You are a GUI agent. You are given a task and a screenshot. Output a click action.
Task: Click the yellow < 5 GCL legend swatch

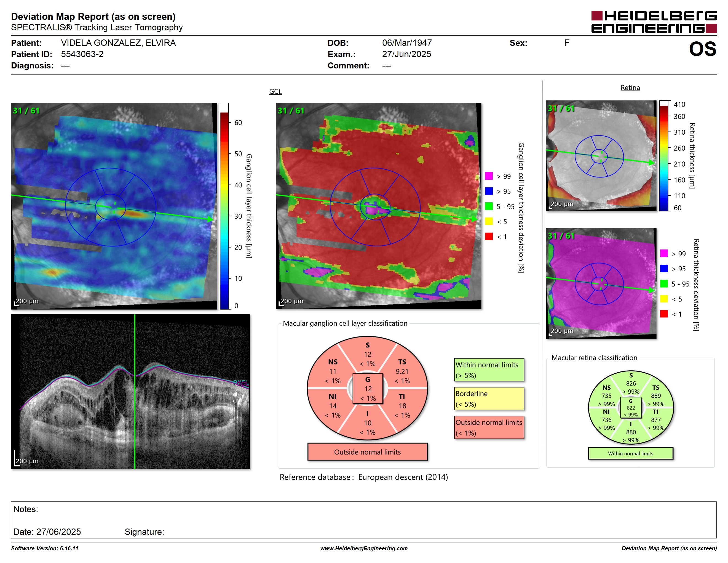click(x=489, y=221)
